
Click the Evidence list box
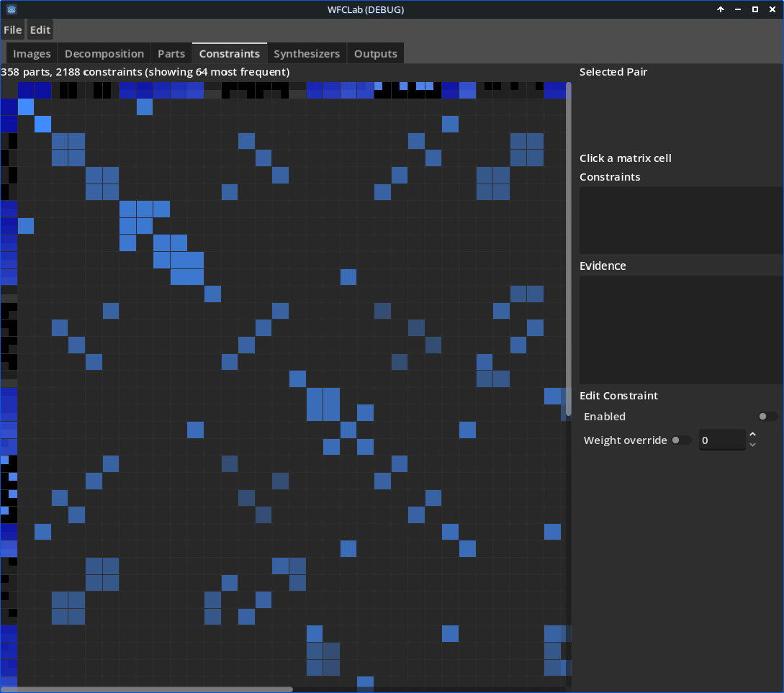(681, 330)
